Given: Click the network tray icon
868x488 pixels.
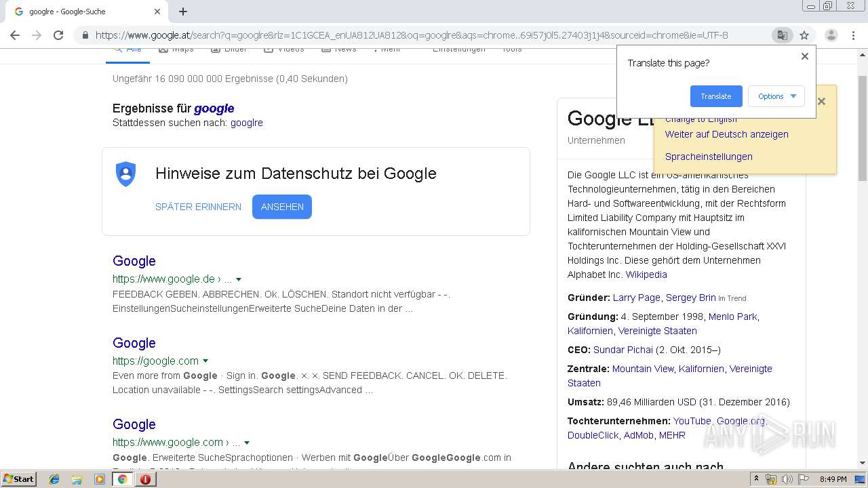Looking at the screenshot, I should pyautogui.click(x=771, y=479).
